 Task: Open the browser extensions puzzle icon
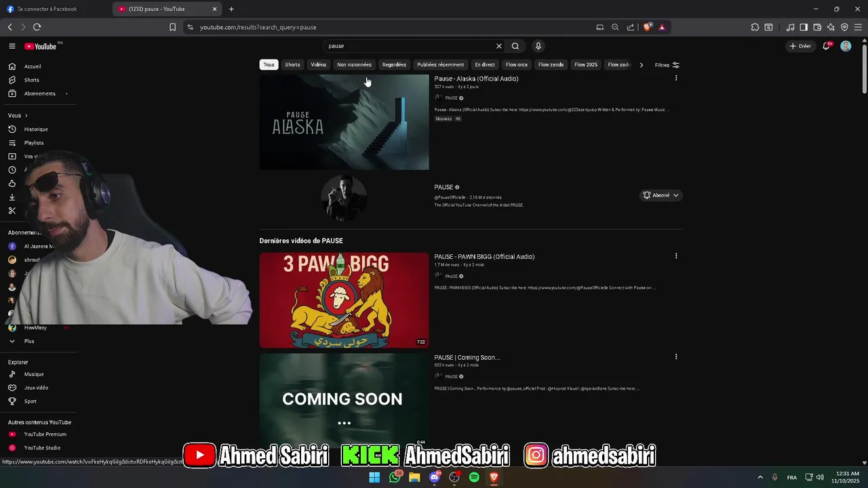click(x=755, y=27)
